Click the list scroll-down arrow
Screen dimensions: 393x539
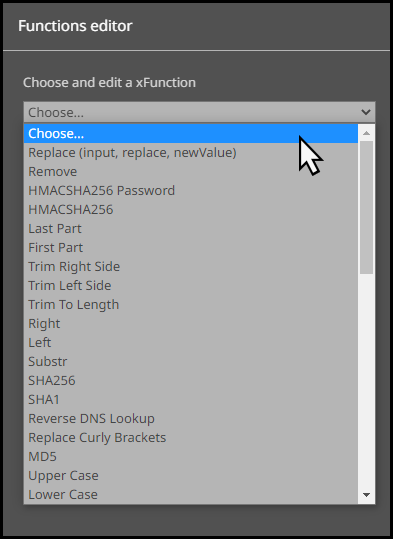pos(367,495)
